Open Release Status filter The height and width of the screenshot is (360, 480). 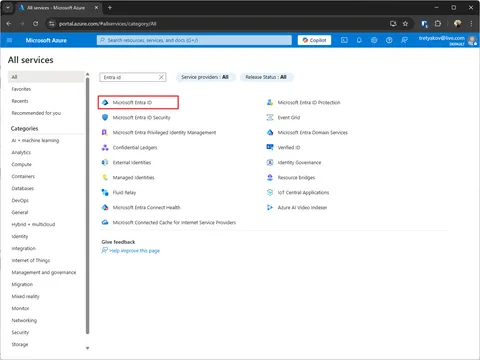click(266, 77)
